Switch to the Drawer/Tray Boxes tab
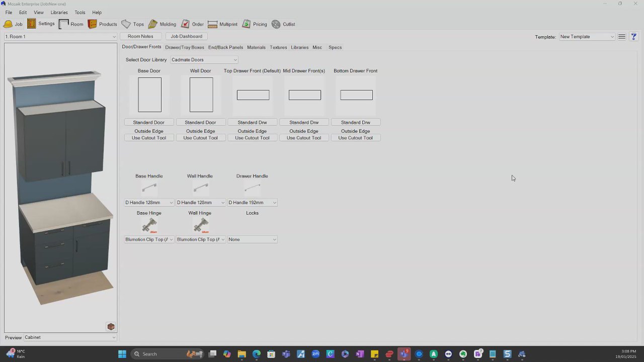This screenshot has height=362, width=644. (185, 47)
